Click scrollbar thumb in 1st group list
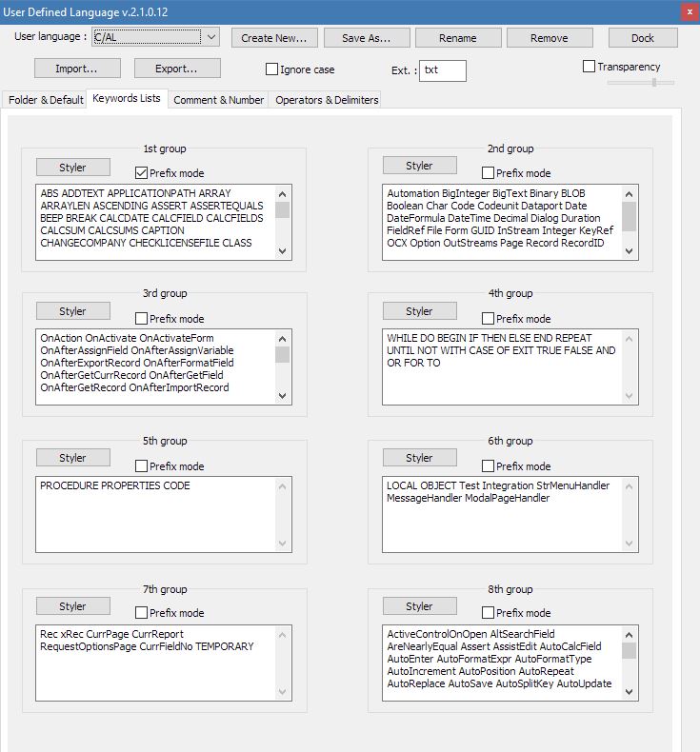Screen dimensions: 700x752 pos(282,210)
